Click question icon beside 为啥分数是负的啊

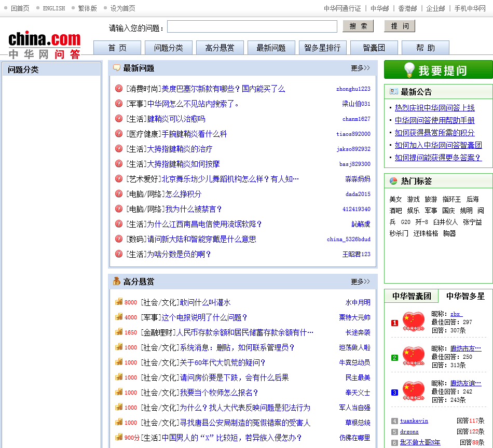coord(118,254)
